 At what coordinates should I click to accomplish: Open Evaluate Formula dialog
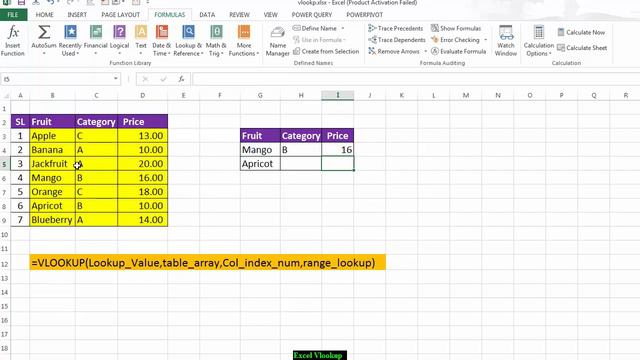(458, 51)
